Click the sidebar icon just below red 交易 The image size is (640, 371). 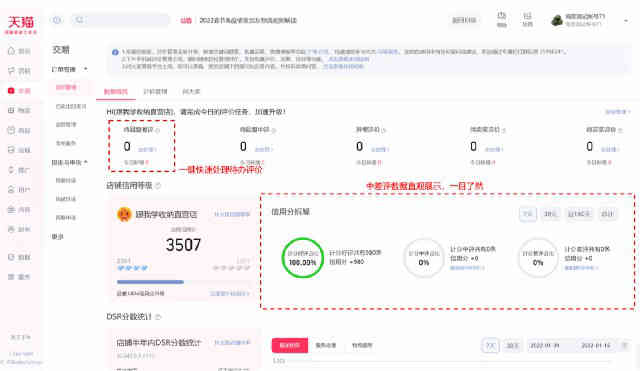pos(11,110)
